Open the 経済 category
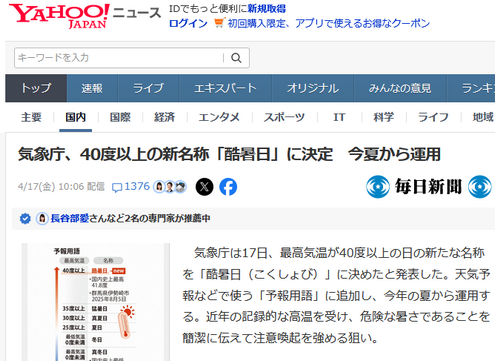 [x=164, y=117]
